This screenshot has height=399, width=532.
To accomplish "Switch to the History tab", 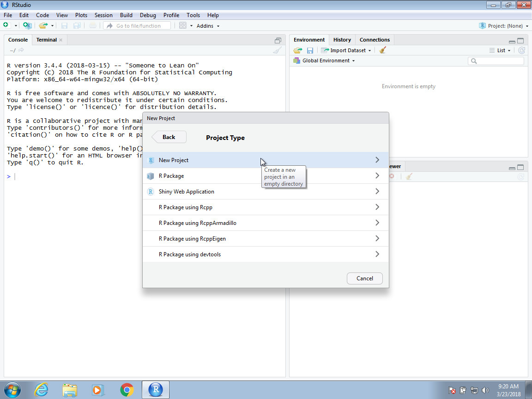I will (342, 40).
